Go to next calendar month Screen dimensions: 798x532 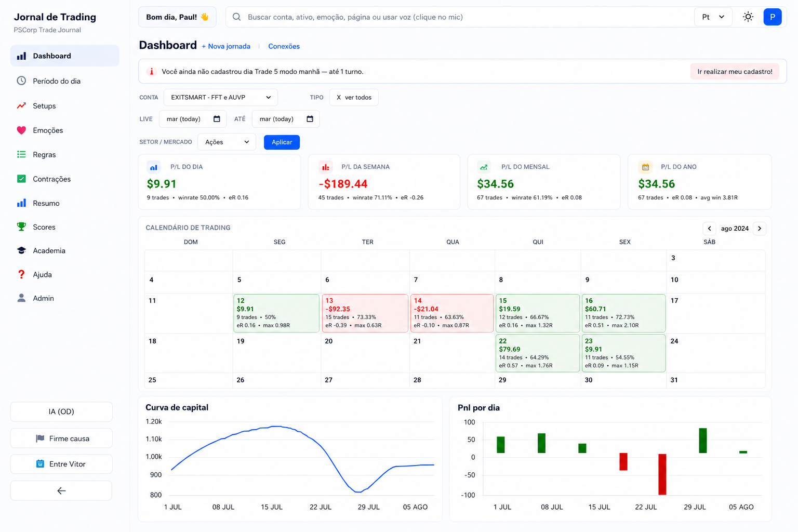(760, 229)
